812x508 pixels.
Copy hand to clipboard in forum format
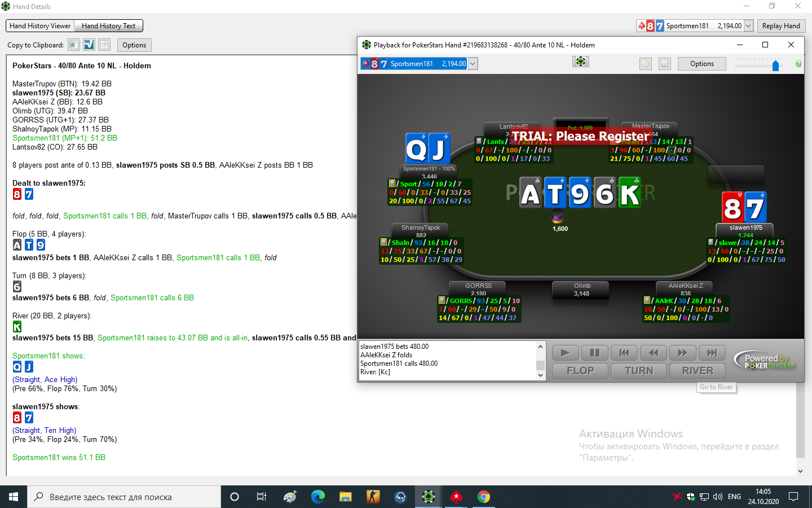tap(89, 45)
